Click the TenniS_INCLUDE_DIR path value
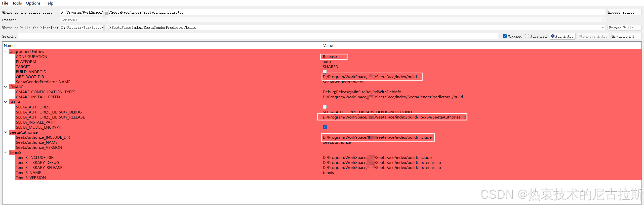This screenshot has height=205, width=644. click(x=377, y=157)
